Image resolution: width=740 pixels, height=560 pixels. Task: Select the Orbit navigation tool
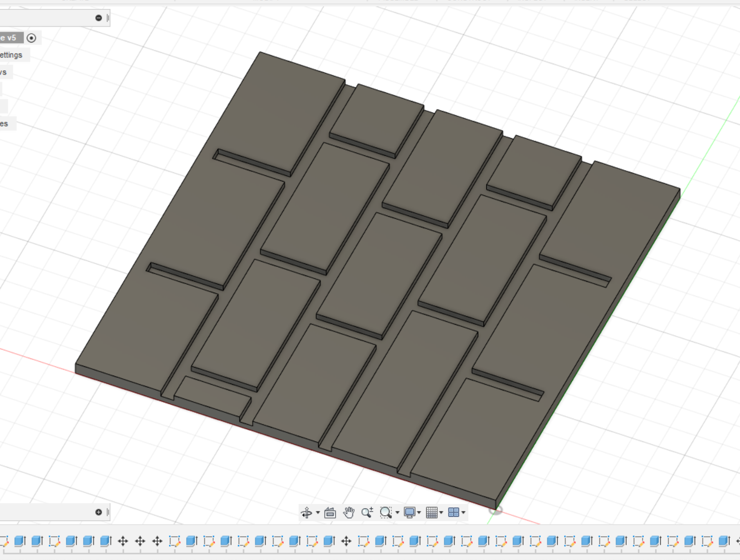coord(306,513)
